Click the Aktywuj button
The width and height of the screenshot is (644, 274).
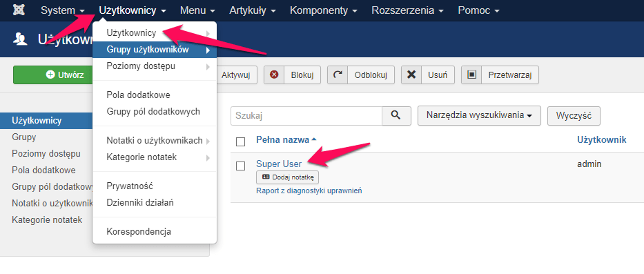(x=236, y=75)
